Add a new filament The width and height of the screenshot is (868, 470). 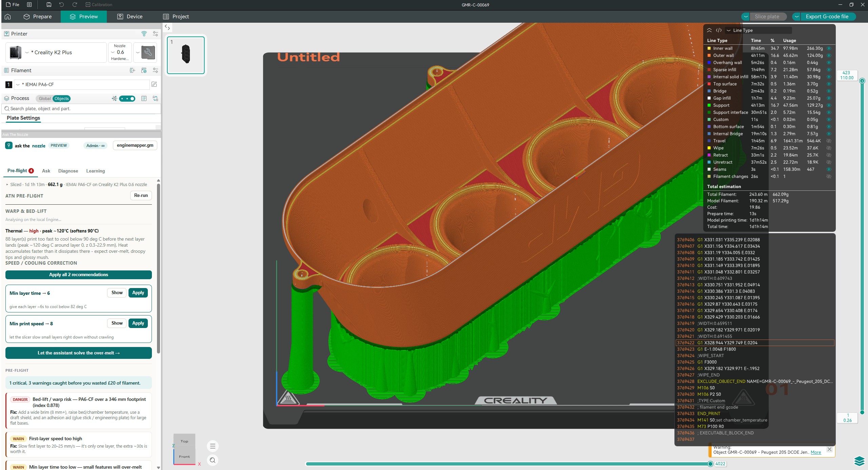point(133,70)
